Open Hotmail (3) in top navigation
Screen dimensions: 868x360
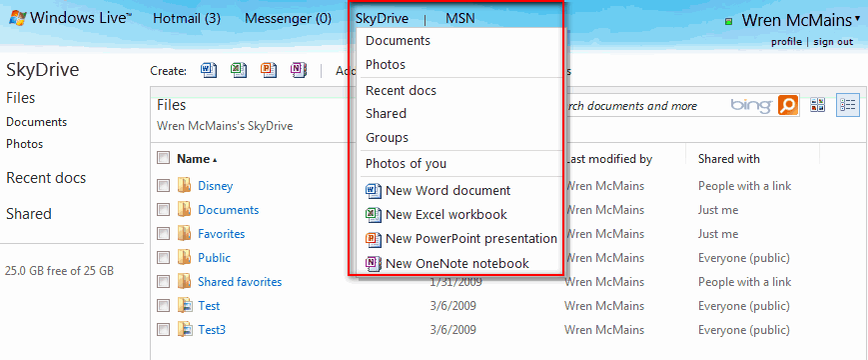click(x=187, y=19)
